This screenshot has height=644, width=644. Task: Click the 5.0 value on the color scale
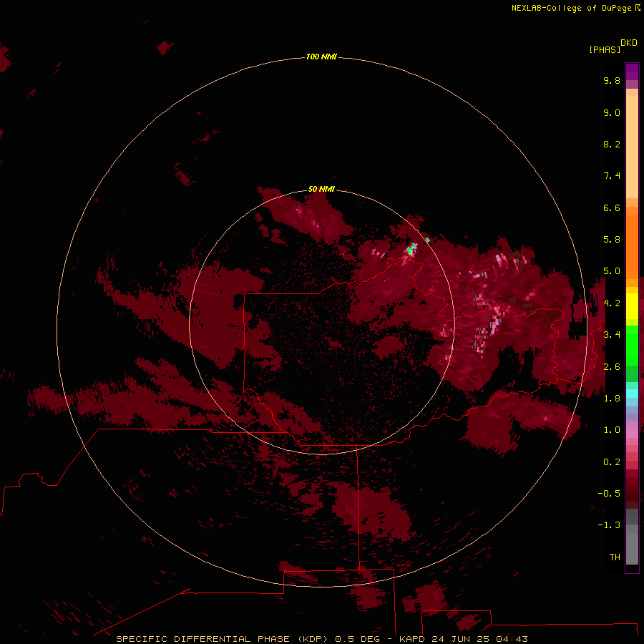pos(612,271)
